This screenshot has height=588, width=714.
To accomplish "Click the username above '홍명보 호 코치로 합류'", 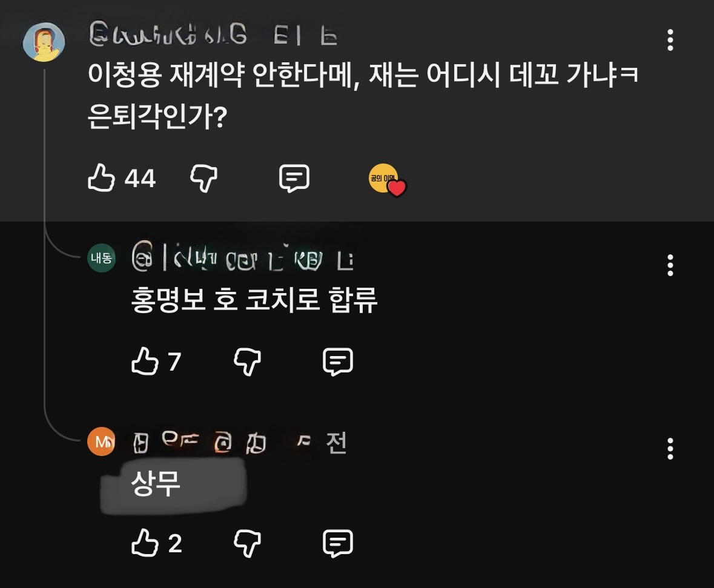I will point(242,260).
